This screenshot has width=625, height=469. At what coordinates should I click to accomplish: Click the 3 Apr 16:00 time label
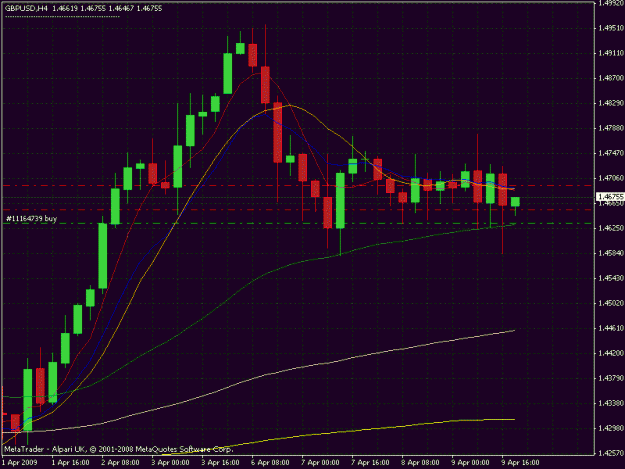(220, 463)
